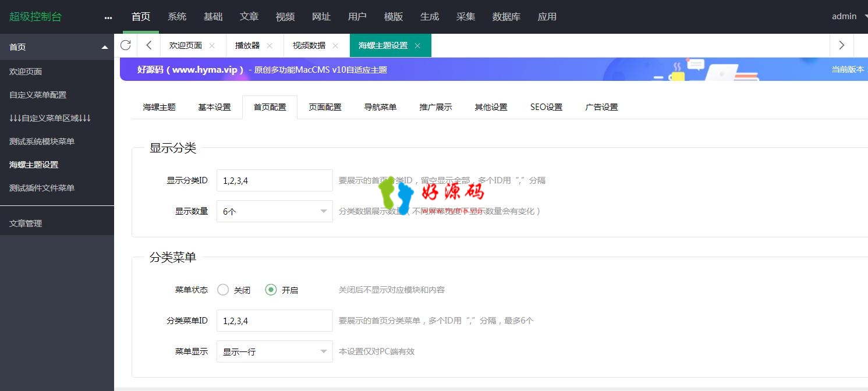Switch to the 视频数据 page tab
The width and height of the screenshot is (868, 391).
(x=309, y=45)
